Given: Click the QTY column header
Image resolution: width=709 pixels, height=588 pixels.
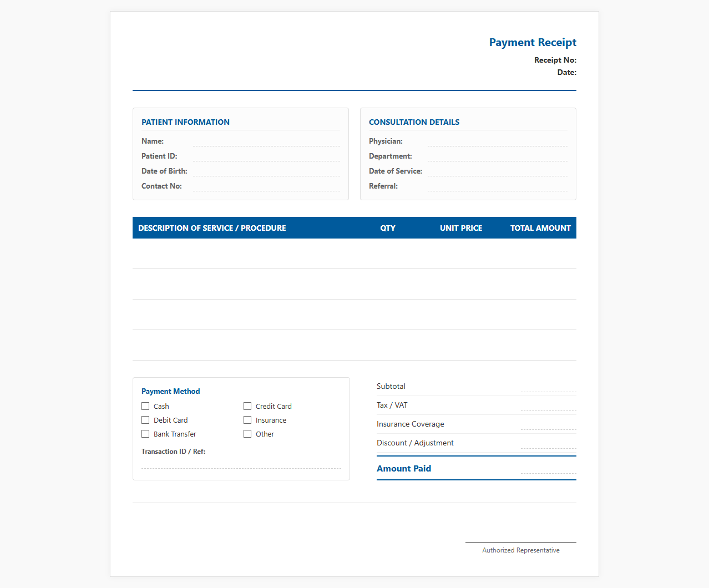Looking at the screenshot, I should coord(388,228).
